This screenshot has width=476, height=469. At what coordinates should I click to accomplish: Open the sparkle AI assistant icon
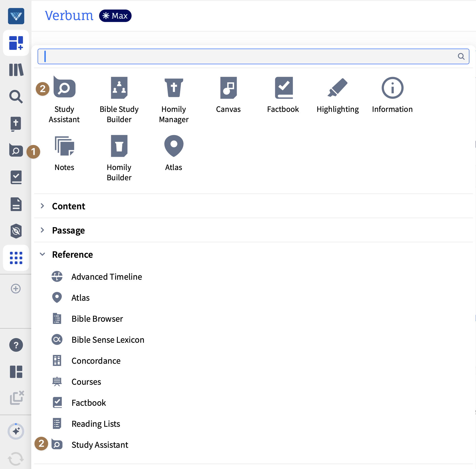[16, 431]
